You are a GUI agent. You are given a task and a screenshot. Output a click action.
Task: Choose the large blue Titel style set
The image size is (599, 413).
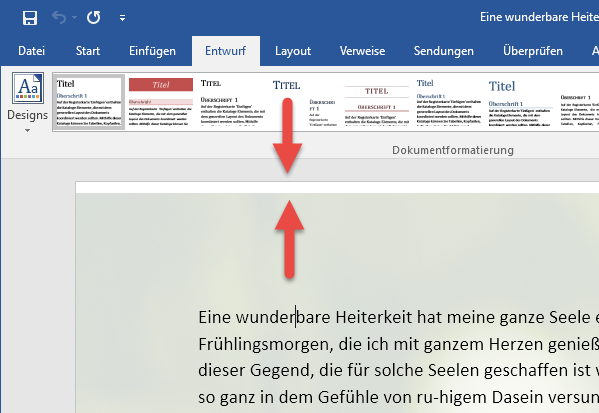click(x=520, y=102)
